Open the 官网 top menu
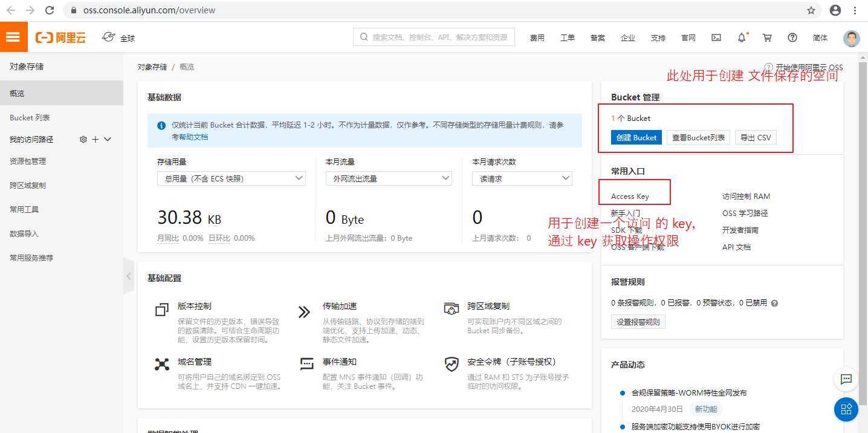This screenshot has height=433, width=868. (x=688, y=37)
